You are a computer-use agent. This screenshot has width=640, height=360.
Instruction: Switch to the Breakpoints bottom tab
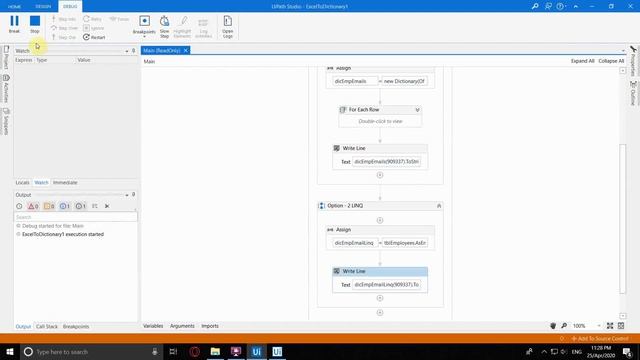[x=76, y=327]
